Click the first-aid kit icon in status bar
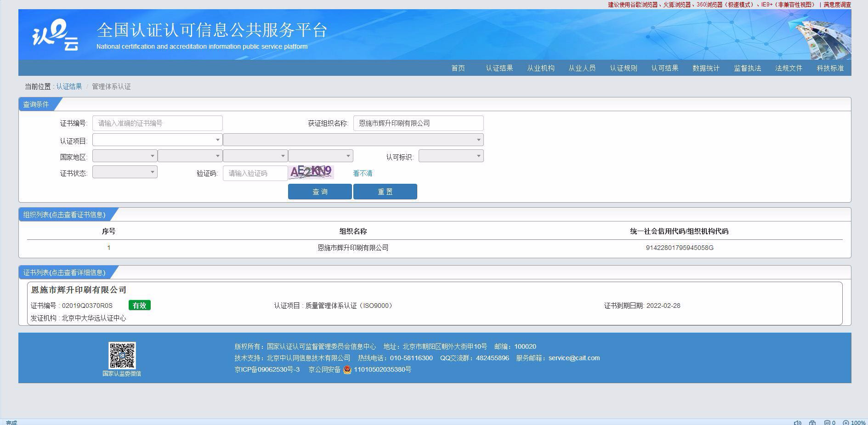The width and height of the screenshot is (868, 425). click(812, 422)
